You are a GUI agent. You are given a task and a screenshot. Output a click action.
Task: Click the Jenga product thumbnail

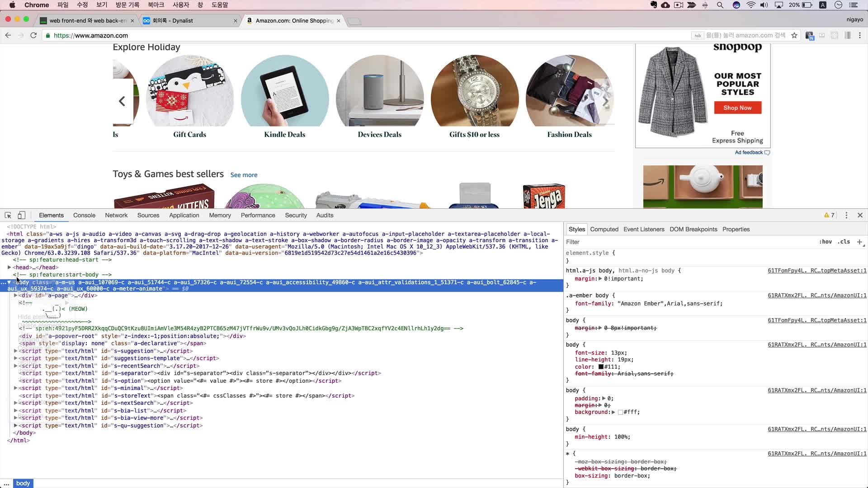tap(544, 196)
